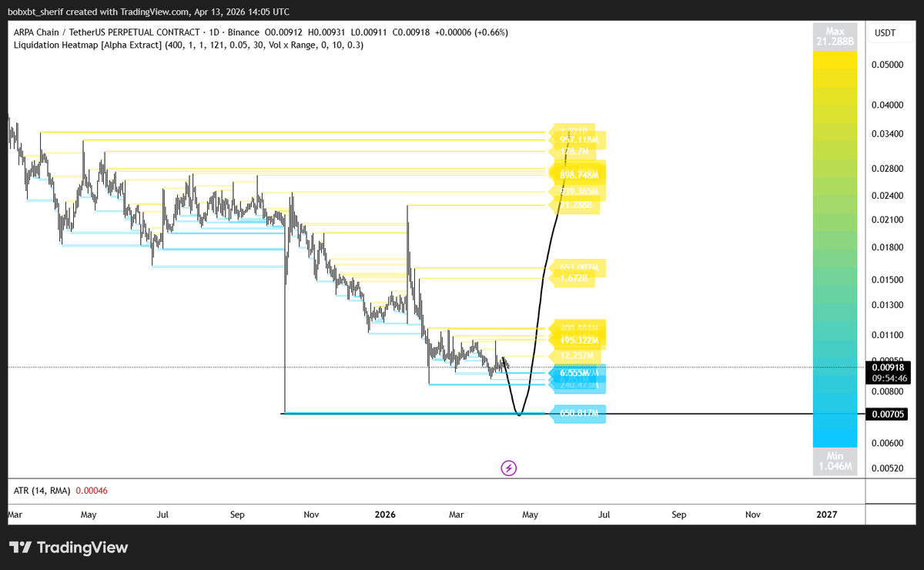Click the 0.04000 price axis label
Screen dimensions: 924x570
(886, 106)
